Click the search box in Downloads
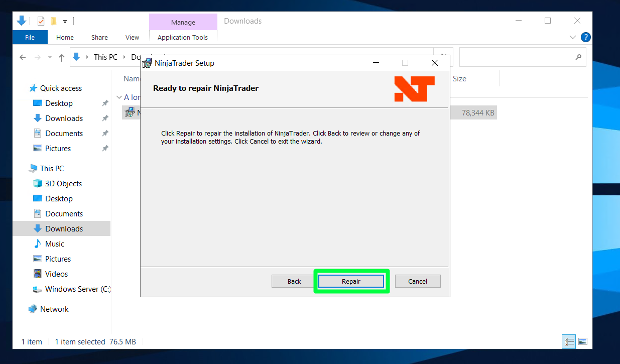This screenshot has width=620, height=364. (x=517, y=57)
